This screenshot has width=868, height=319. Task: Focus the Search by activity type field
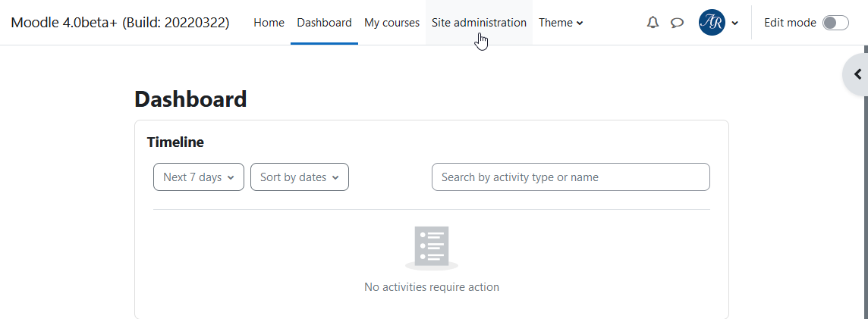point(571,177)
